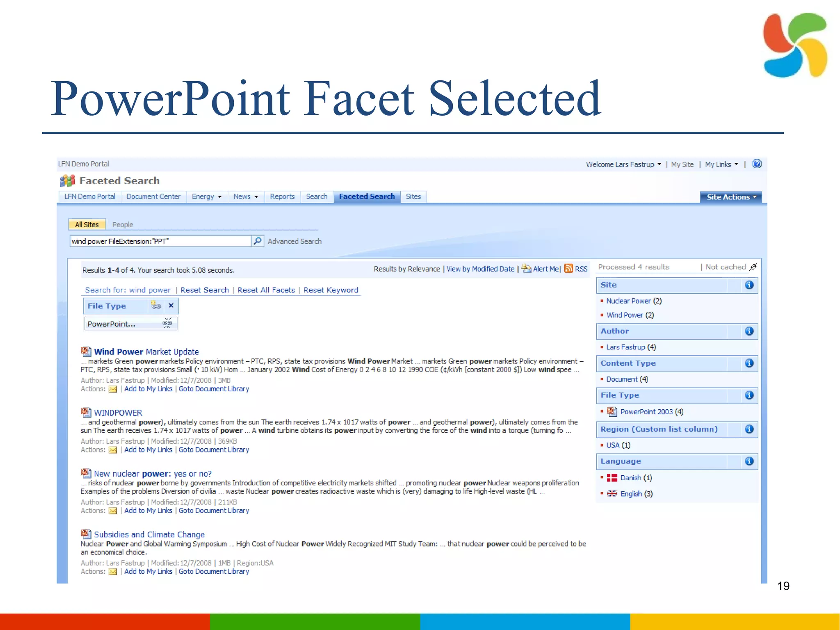Open the Advanced Search link

(294, 241)
